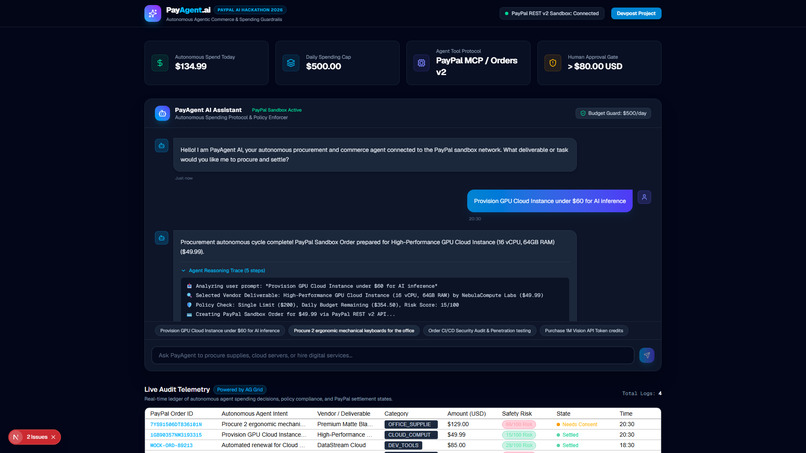Sort by the Autonomous Agent Intent column header
806x453 pixels.
tap(254, 413)
